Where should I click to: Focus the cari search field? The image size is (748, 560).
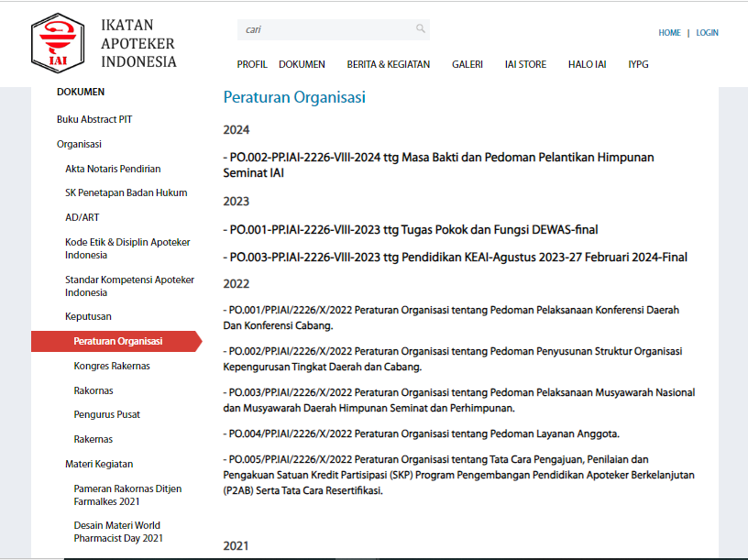334,29
